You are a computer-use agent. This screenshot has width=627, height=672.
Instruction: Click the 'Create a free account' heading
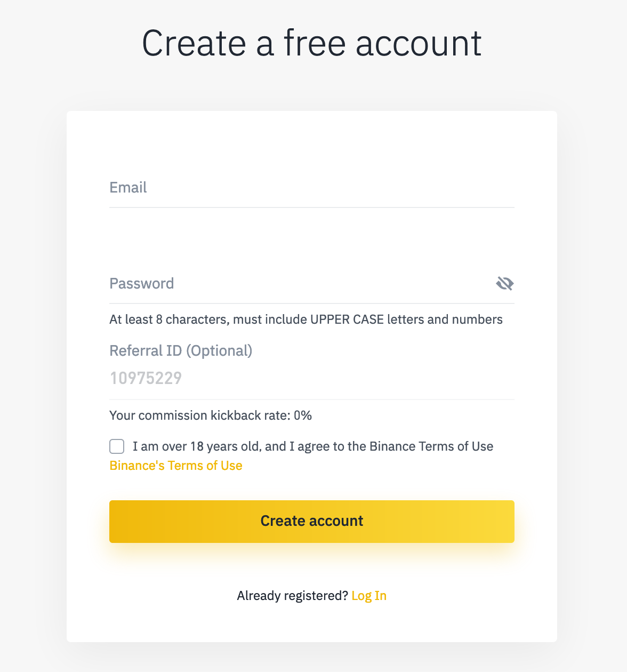[312, 43]
